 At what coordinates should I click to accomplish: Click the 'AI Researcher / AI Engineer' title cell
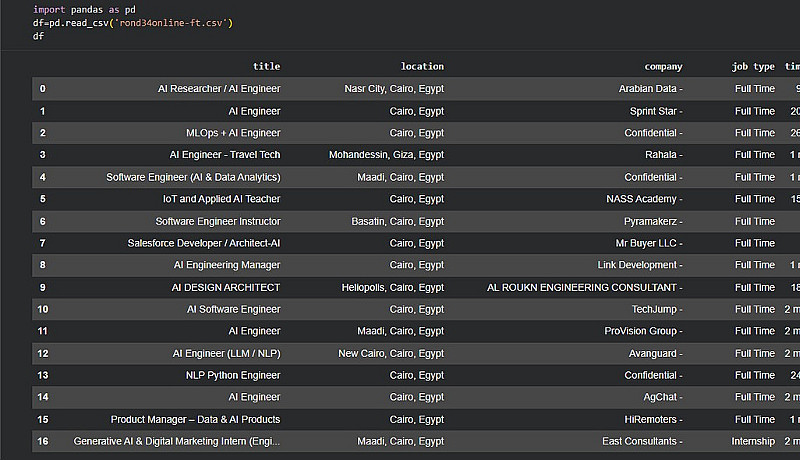(219, 89)
